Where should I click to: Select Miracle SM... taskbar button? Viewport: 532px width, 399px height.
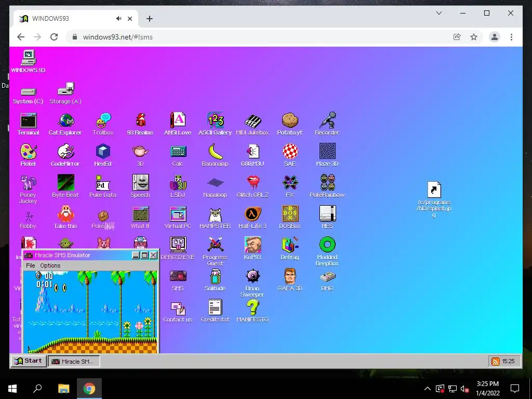pos(74,362)
